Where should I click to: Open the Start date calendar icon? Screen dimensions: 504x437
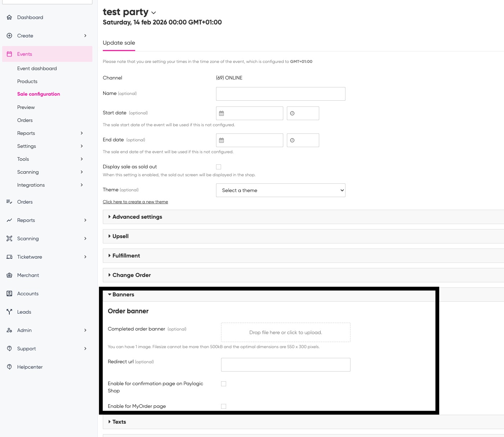point(221,113)
